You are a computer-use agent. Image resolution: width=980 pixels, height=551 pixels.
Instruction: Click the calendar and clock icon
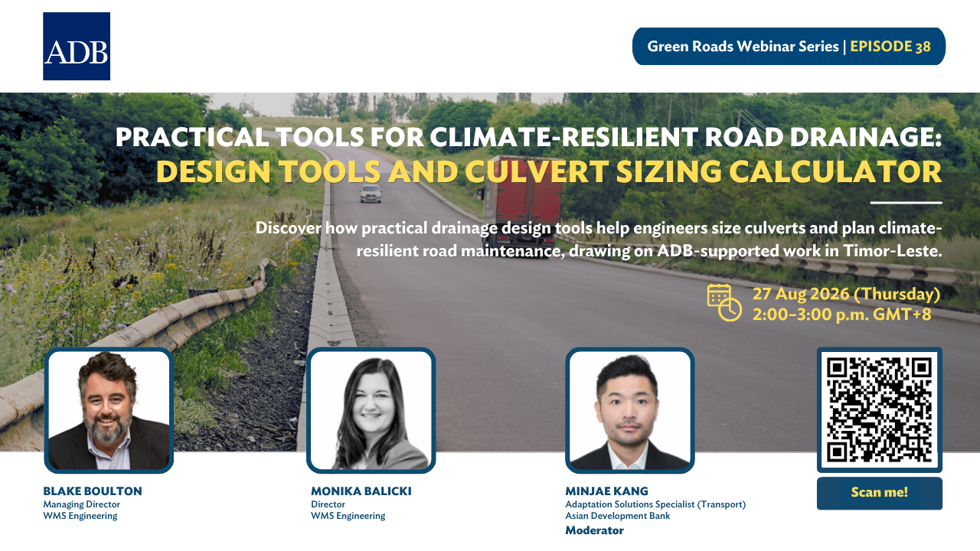tap(724, 302)
